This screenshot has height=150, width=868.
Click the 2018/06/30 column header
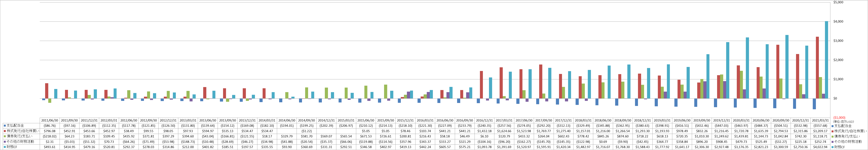pos(603,120)
